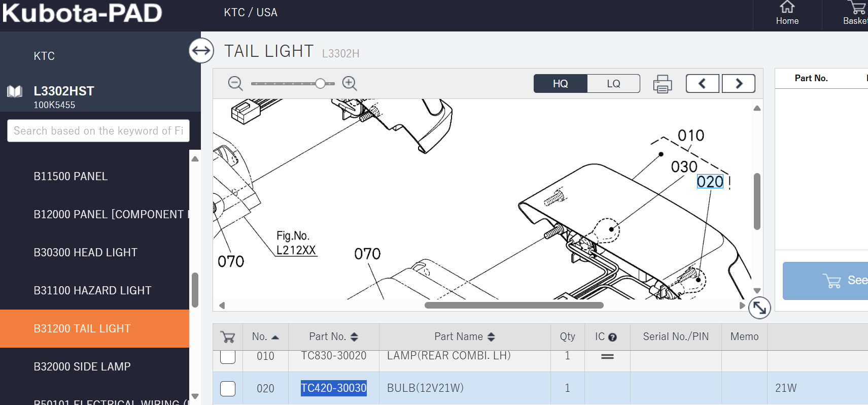Click the zoom out magnifier icon

pos(235,83)
